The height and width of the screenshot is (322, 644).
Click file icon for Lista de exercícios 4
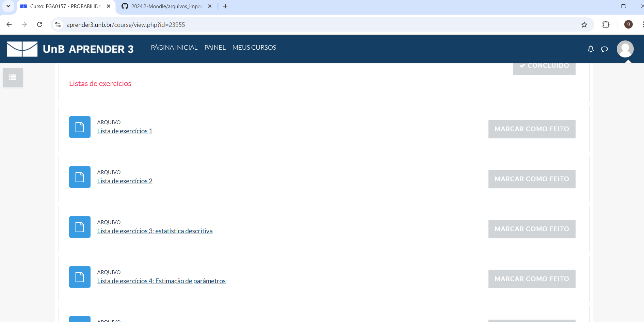point(80,277)
